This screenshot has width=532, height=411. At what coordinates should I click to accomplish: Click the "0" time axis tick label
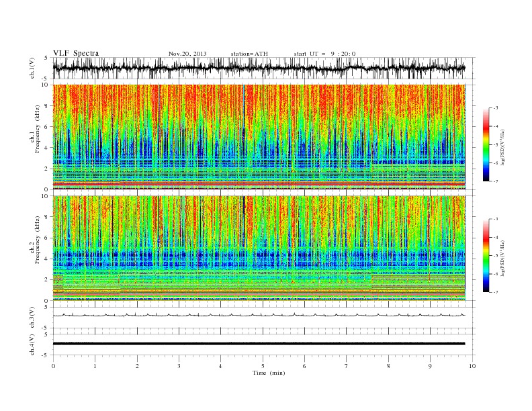pyautogui.click(x=53, y=366)
